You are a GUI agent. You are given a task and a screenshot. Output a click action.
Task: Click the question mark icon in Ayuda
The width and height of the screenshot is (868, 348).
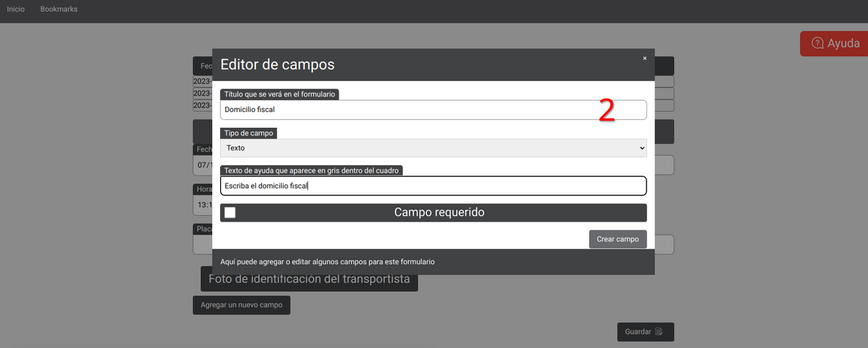coord(817,43)
